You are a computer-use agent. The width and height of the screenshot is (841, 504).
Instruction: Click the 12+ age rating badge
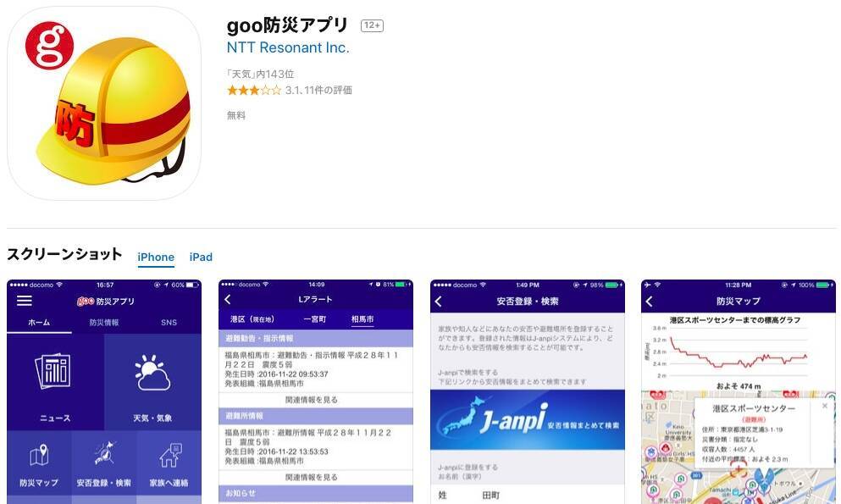coord(372,25)
